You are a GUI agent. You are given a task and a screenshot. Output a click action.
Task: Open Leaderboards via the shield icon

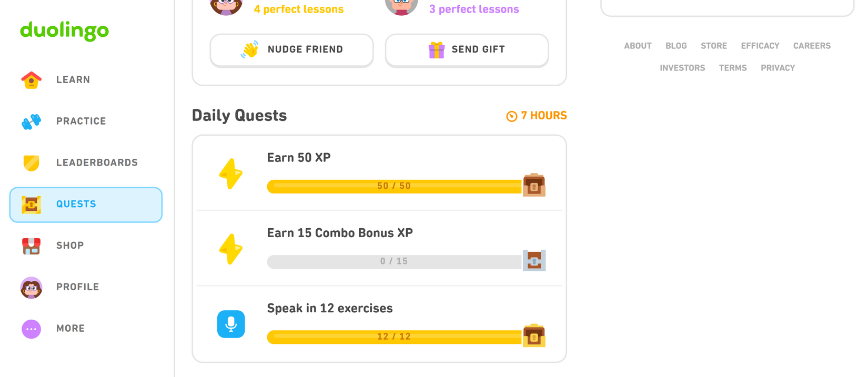coord(31,162)
